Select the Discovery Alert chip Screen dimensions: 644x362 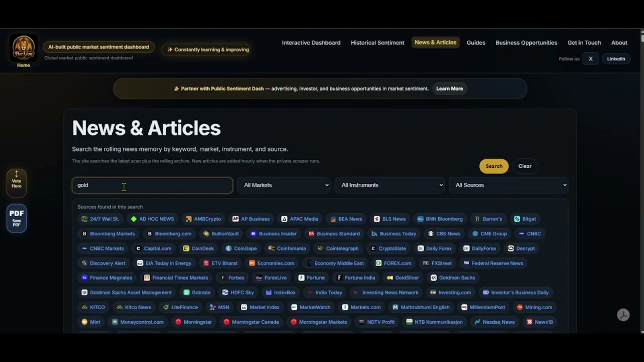click(103, 263)
